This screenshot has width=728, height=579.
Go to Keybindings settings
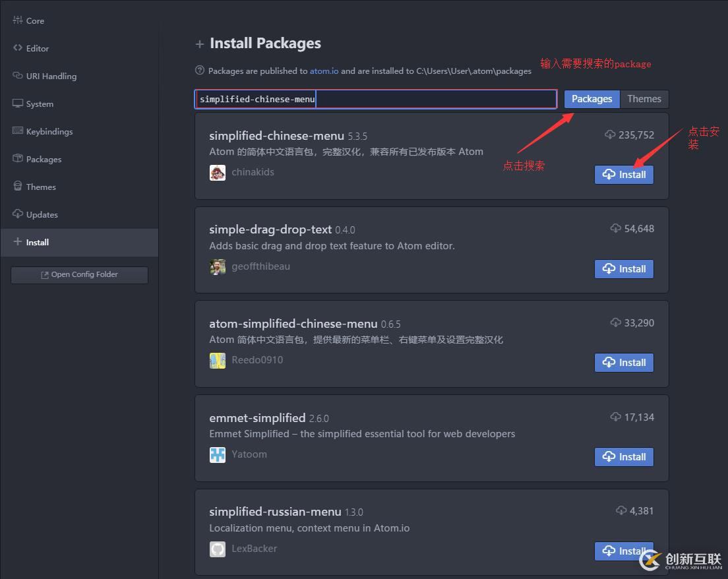tap(49, 131)
